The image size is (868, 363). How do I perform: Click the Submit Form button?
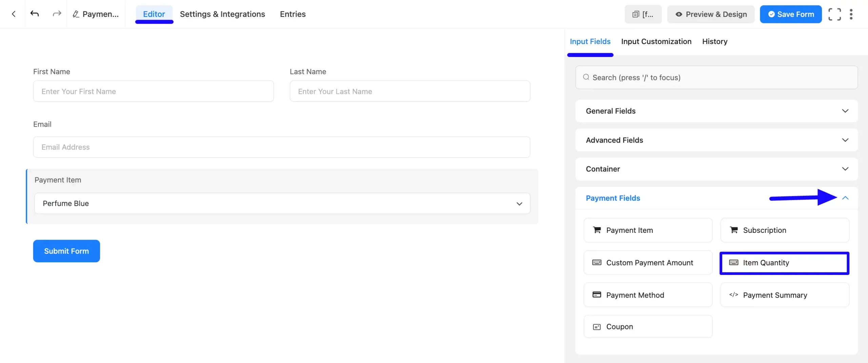tap(66, 251)
